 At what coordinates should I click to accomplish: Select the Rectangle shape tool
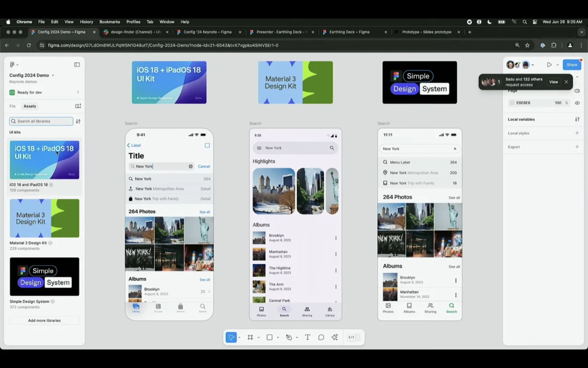coord(269,338)
